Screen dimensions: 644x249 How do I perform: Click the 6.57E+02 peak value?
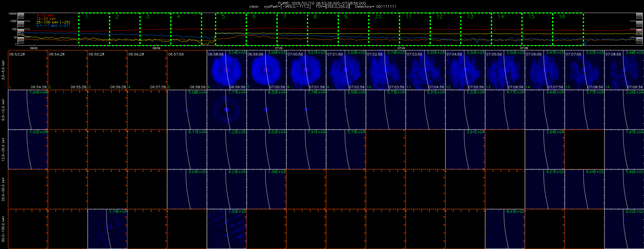[555, 172]
